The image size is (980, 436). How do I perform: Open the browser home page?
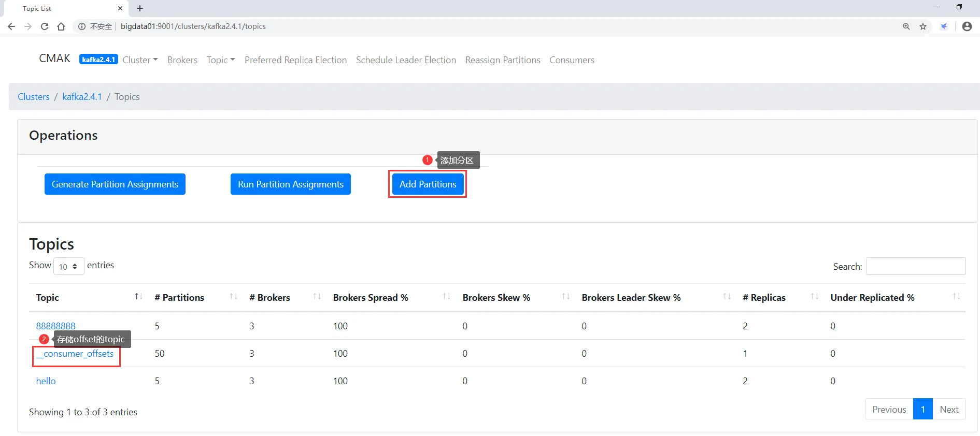tap(61, 26)
